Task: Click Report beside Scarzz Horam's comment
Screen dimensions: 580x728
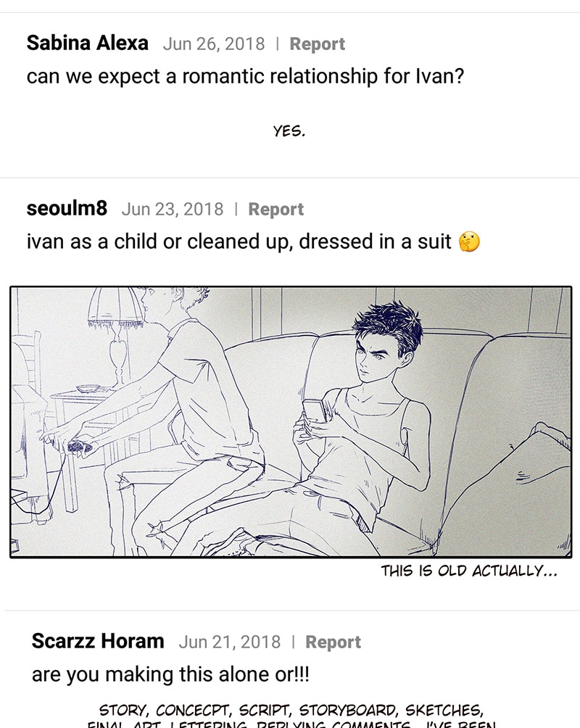Action: click(333, 642)
